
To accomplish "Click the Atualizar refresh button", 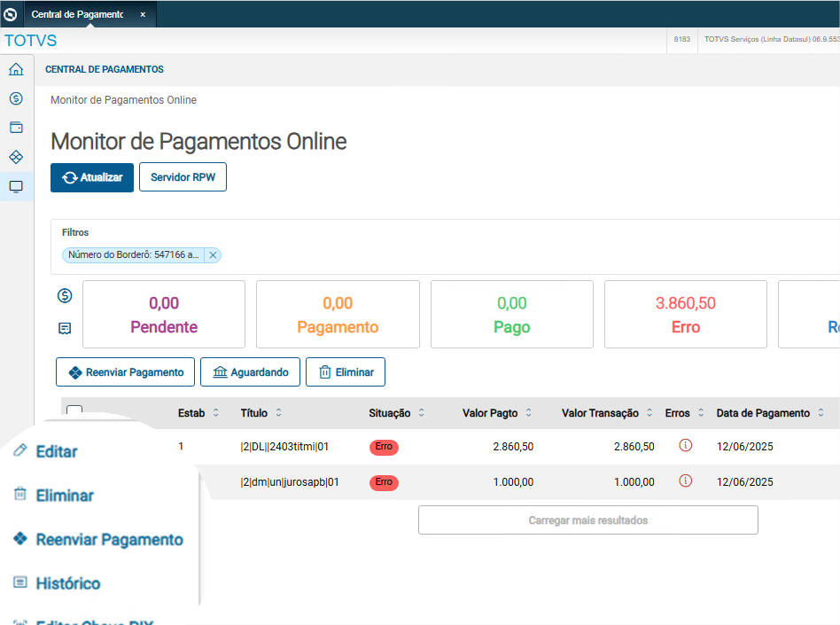I will pos(92,177).
